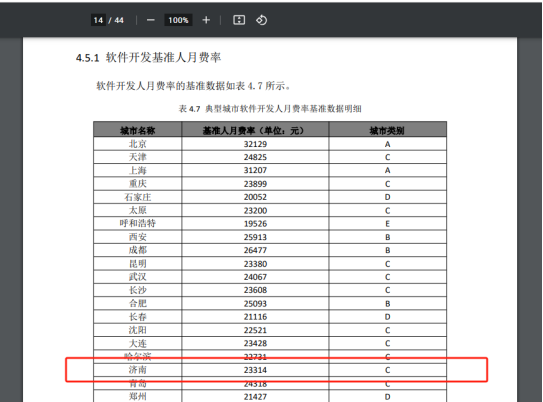Select the 城市名称 column header
The height and width of the screenshot is (402, 543).
(137, 131)
